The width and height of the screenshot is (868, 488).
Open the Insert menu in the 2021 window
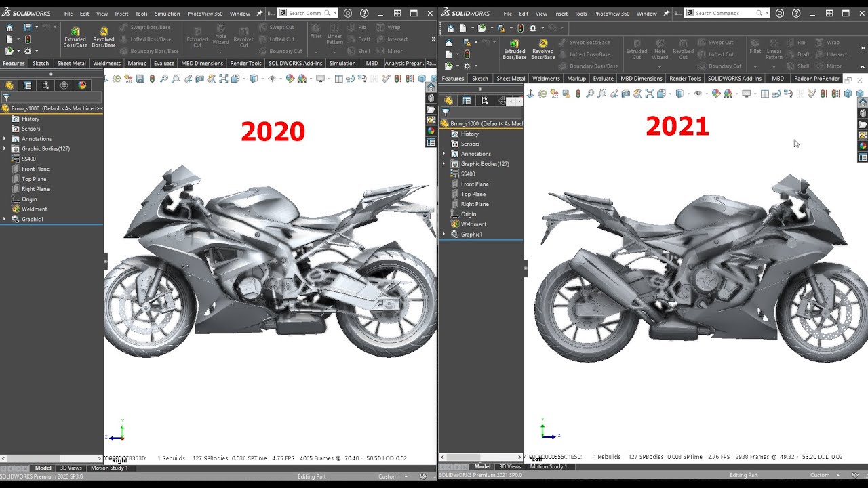(x=561, y=13)
